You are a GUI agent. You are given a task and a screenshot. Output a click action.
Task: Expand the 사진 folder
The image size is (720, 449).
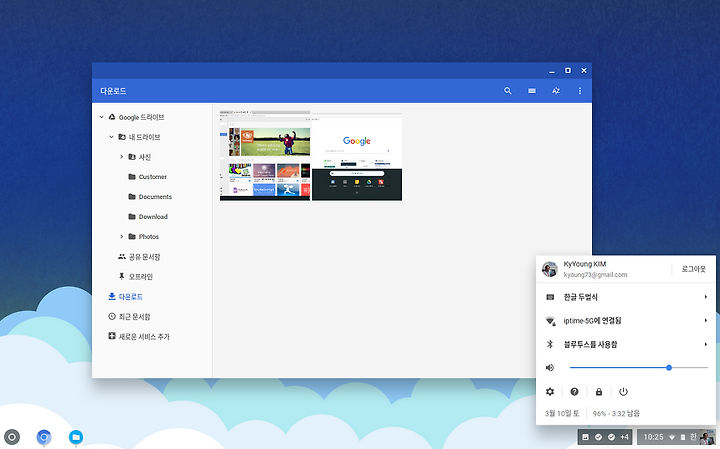(121, 157)
